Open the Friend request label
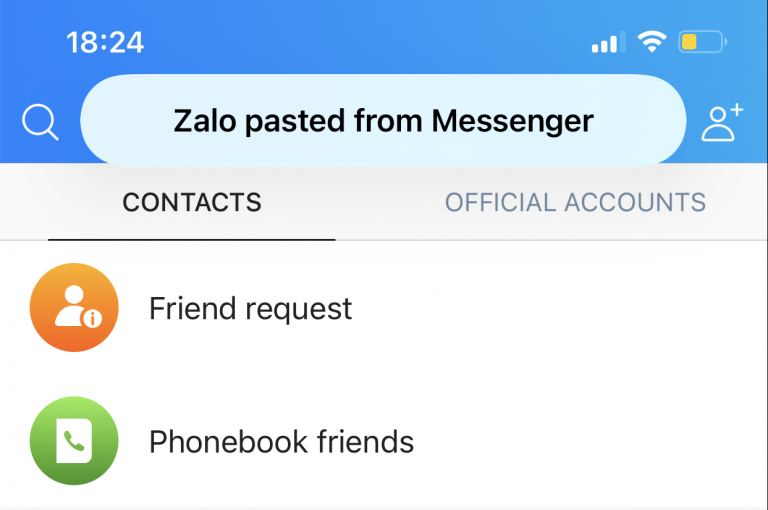The image size is (768, 510). [x=250, y=308]
